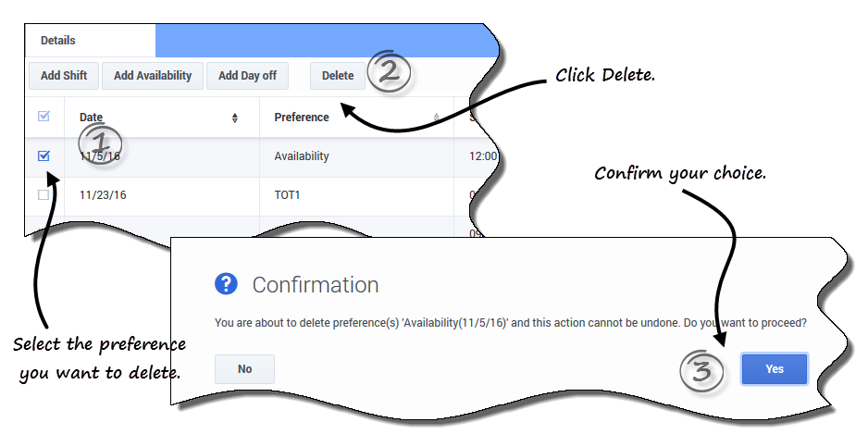The width and height of the screenshot is (868, 447).
Task: Click the circled step number 2
Action: 390,73
